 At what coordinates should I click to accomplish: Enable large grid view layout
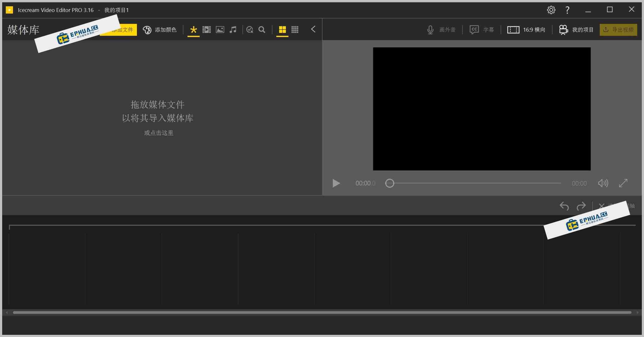[282, 29]
